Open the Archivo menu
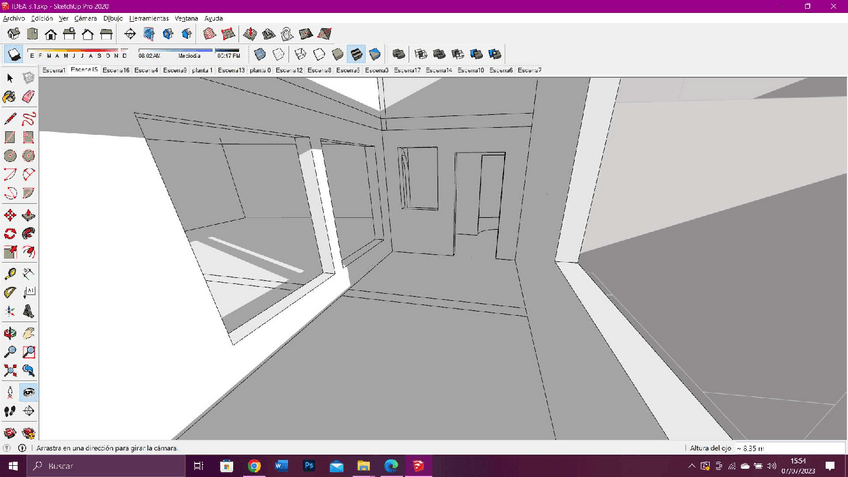This screenshot has width=848, height=477. point(13,18)
